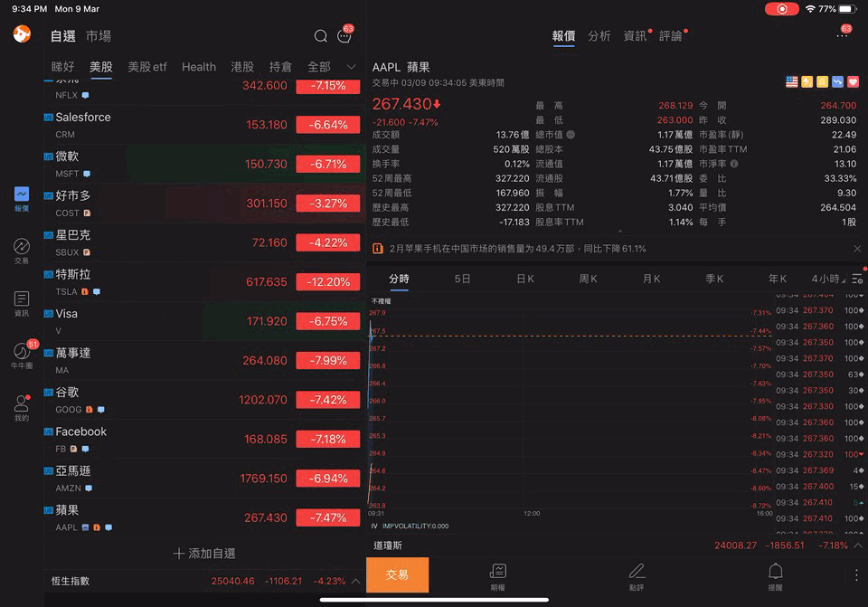Open the 資訊 news tab for AAPL
Screen dimensions: 868x607
coord(635,36)
